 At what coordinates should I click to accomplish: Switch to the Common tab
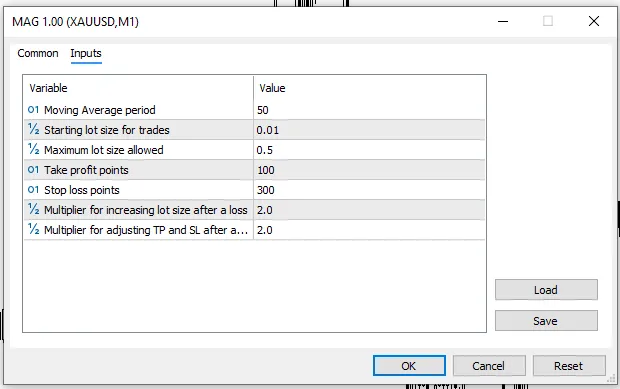tap(38, 53)
